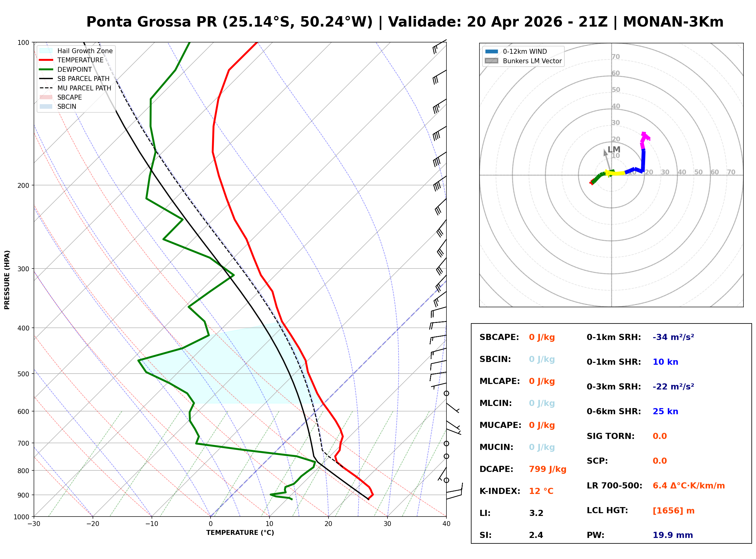The height and width of the screenshot is (559, 756).
Task: Click the DCAPE 799 J/kg value
Action: pyautogui.click(x=548, y=469)
